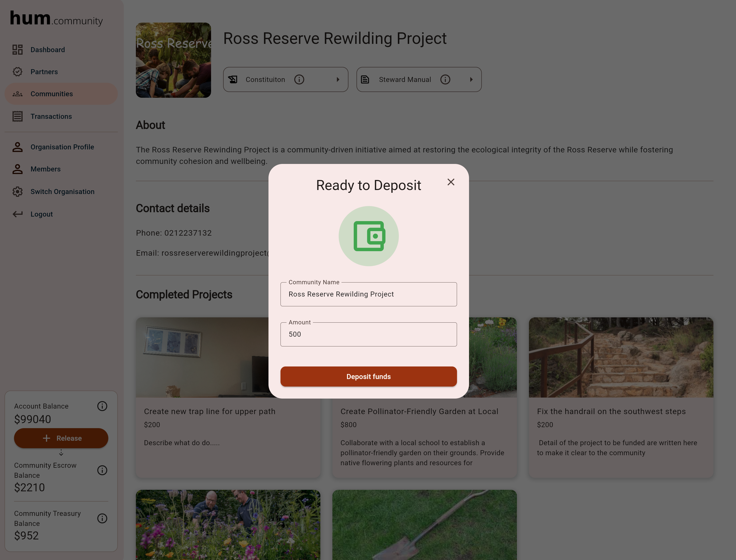Click the Switch Organisation gear icon
This screenshot has width=736, height=560.
[17, 192]
